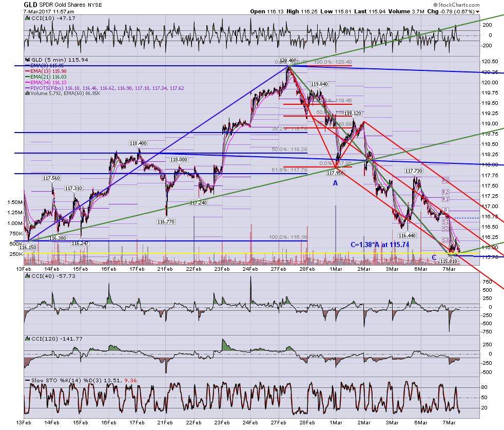Click the 120.50 price axis value
The height and width of the screenshot is (430, 504).
[490, 62]
